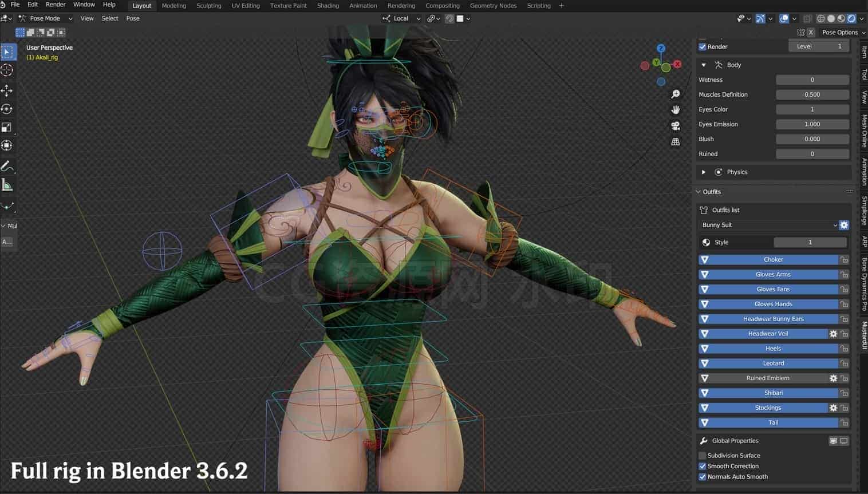Select the Transform tool
The image size is (868, 494).
coord(7,145)
